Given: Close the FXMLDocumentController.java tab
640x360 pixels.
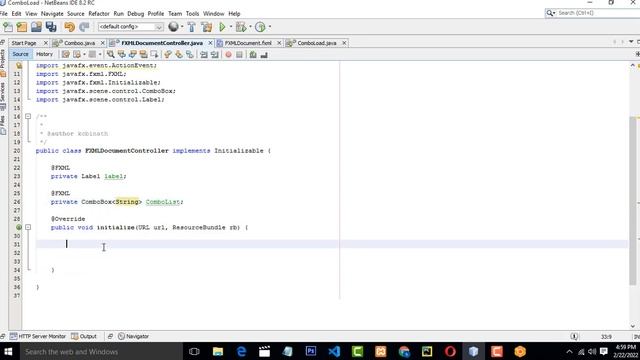Looking at the screenshot, I should pos(210,43).
